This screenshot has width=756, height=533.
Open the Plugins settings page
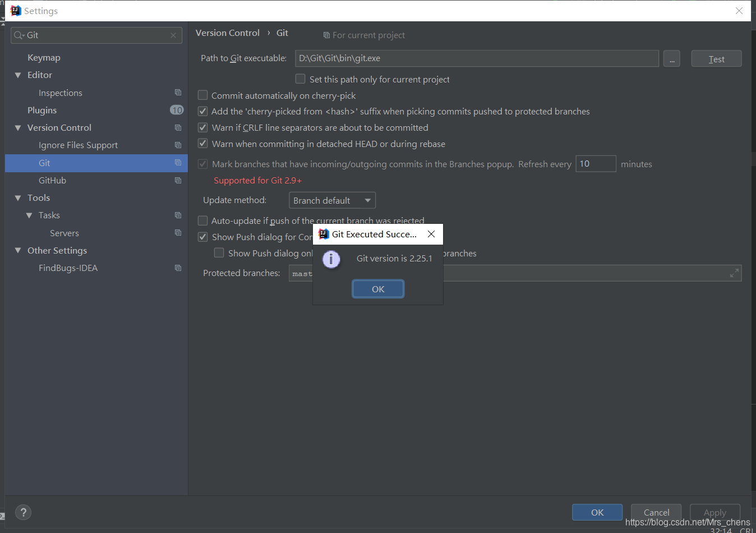pos(42,110)
